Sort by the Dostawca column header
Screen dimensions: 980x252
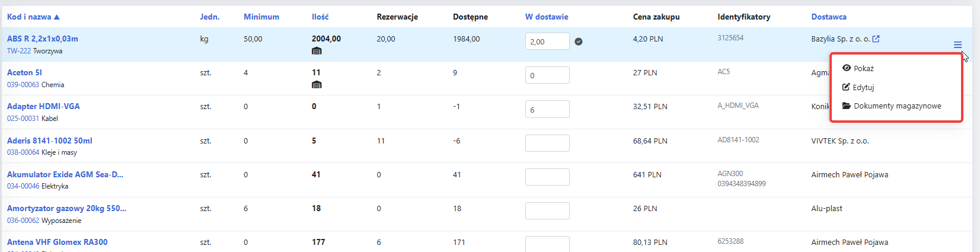coord(829,17)
